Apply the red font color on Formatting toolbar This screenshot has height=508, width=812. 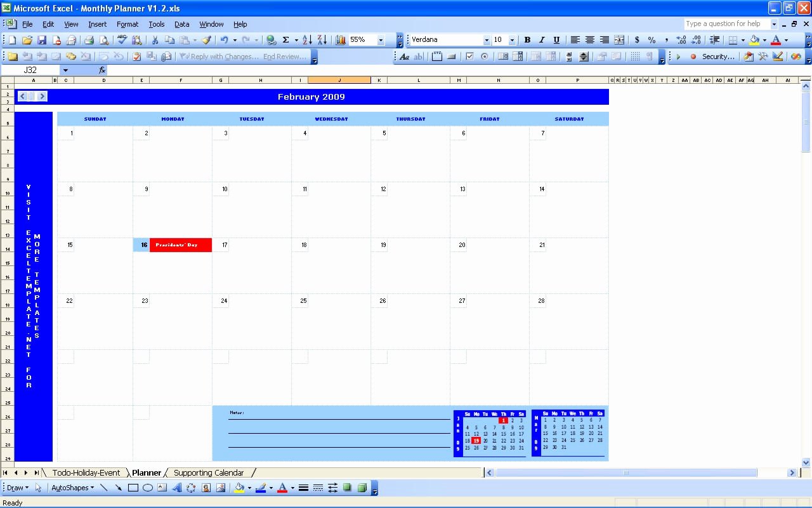(776, 40)
